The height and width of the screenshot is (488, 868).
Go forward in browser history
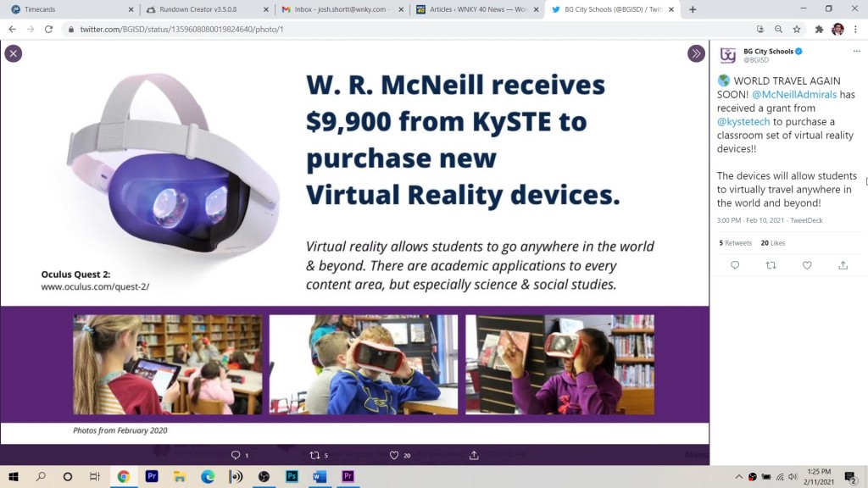pyautogui.click(x=31, y=30)
